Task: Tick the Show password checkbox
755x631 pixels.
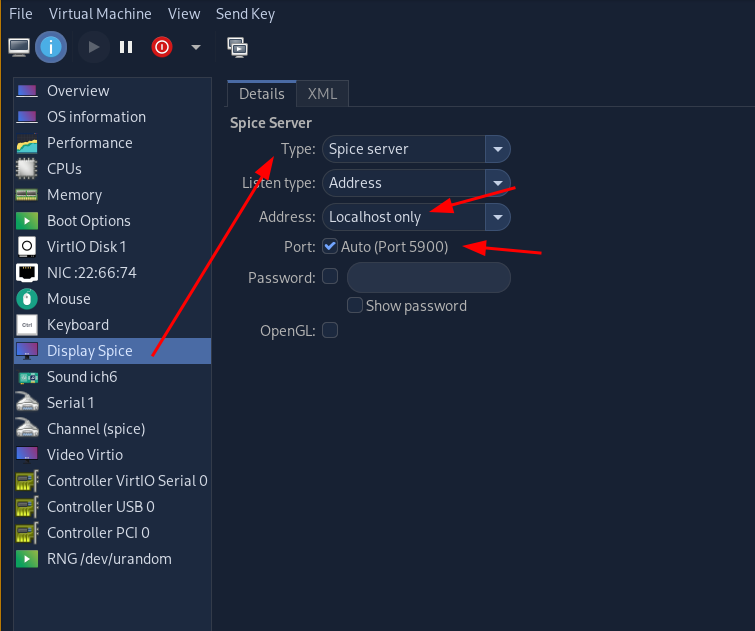Action: pos(355,305)
